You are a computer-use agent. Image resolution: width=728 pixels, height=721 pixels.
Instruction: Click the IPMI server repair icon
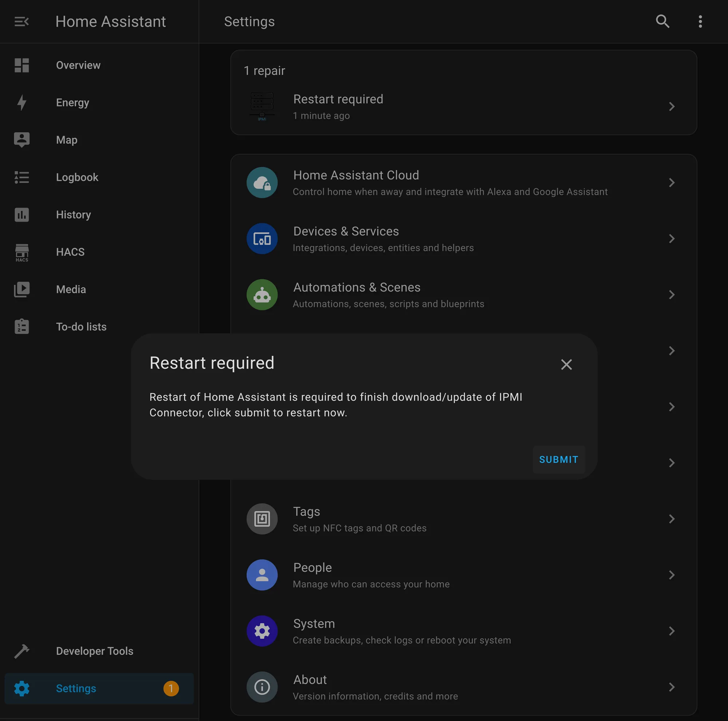[262, 107]
